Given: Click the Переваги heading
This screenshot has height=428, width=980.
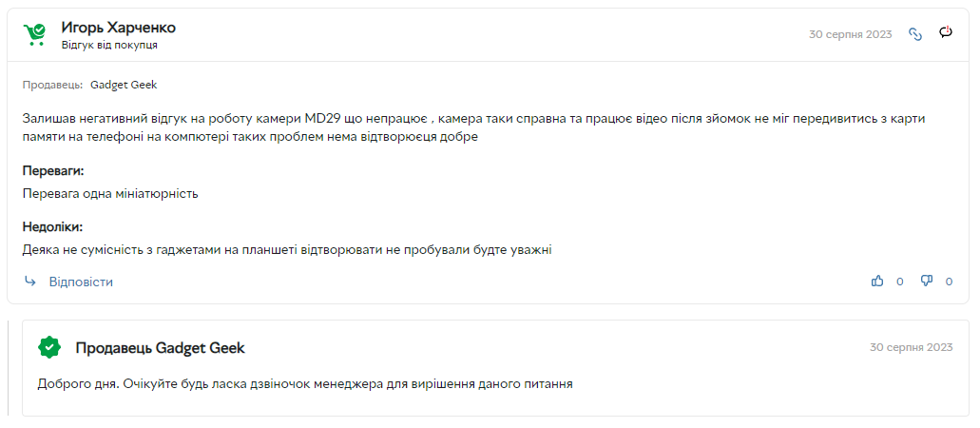Looking at the screenshot, I should [53, 171].
